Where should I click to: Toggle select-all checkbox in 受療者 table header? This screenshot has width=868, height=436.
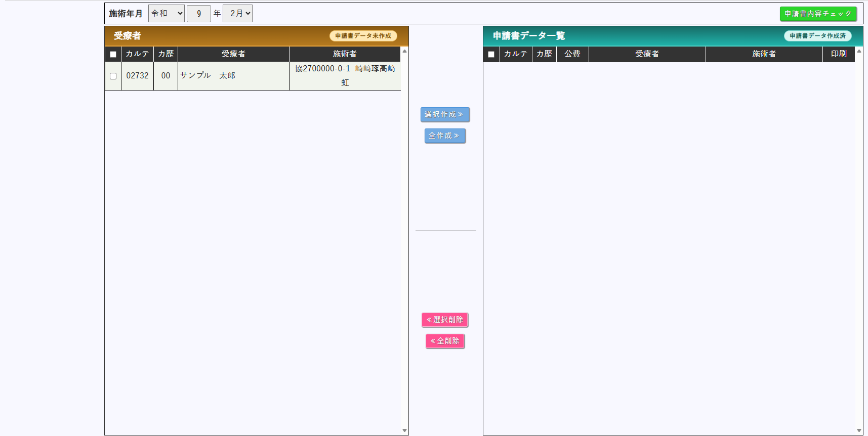tap(113, 54)
